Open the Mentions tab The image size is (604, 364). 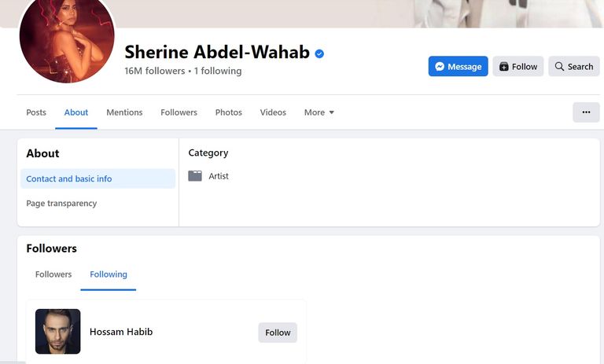pos(124,112)
